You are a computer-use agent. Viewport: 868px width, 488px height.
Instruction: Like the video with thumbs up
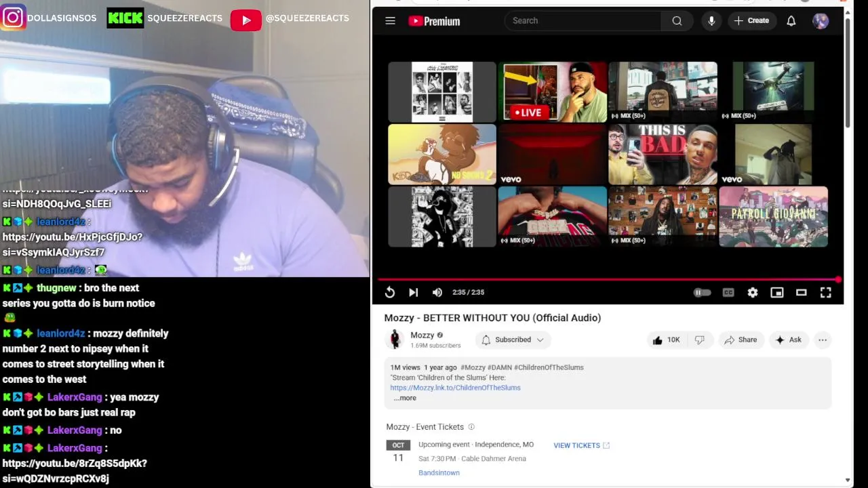pyautogui.click(x=666, y=340)
